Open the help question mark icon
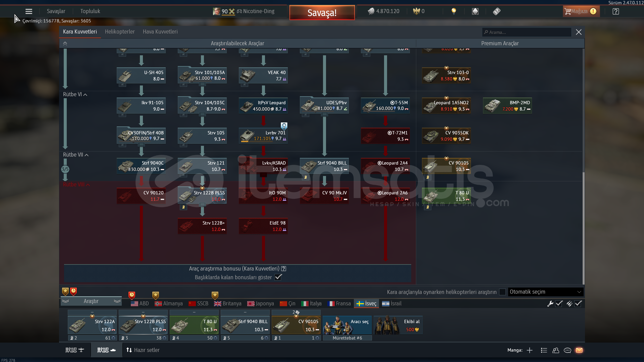 pyautogui.click(x=616, y=11)
